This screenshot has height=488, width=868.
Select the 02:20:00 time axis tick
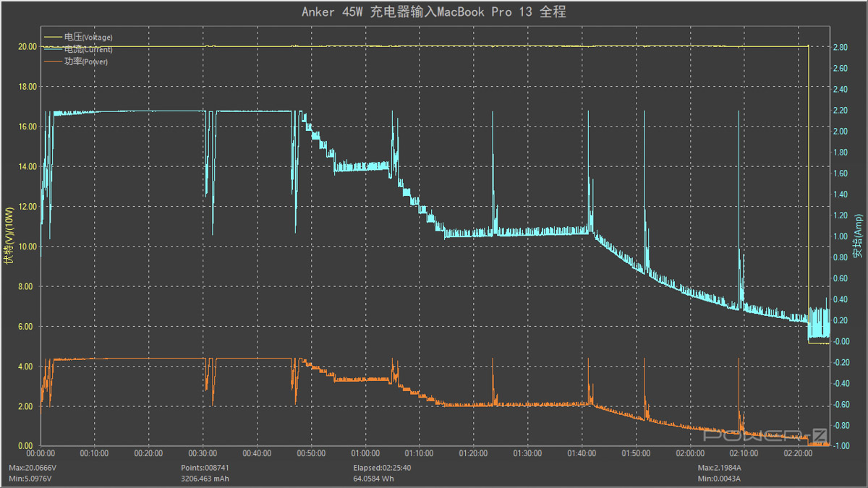pyautogui.click(x=798, y=453)
